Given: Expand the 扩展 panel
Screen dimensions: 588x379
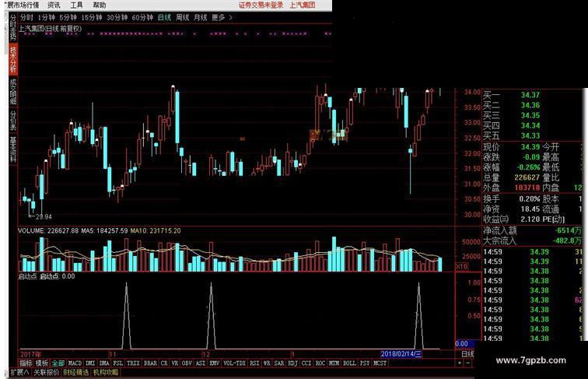Looking at the screenshot, I should click(x=19, y=372).
